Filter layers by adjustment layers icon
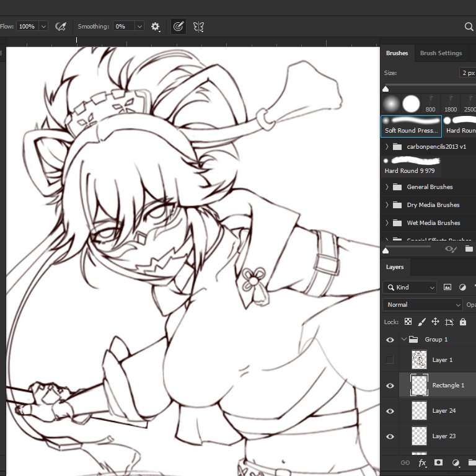 coord(462,287)
